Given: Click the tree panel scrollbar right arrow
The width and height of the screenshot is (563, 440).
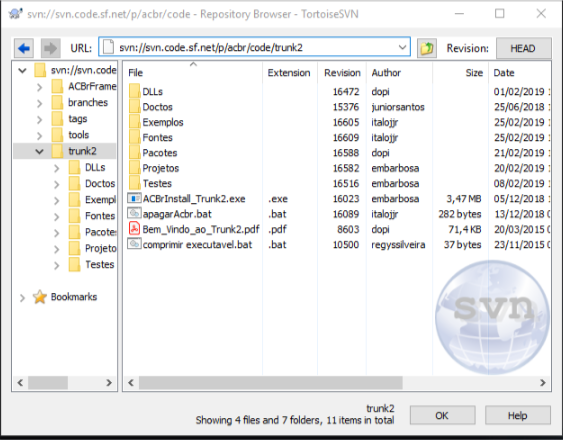Looking at the screenshot, I should [109, 383].
